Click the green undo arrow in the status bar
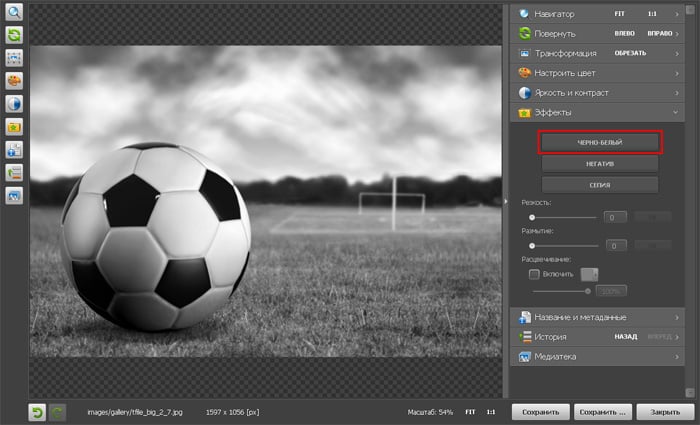 [x=37, y=411]
